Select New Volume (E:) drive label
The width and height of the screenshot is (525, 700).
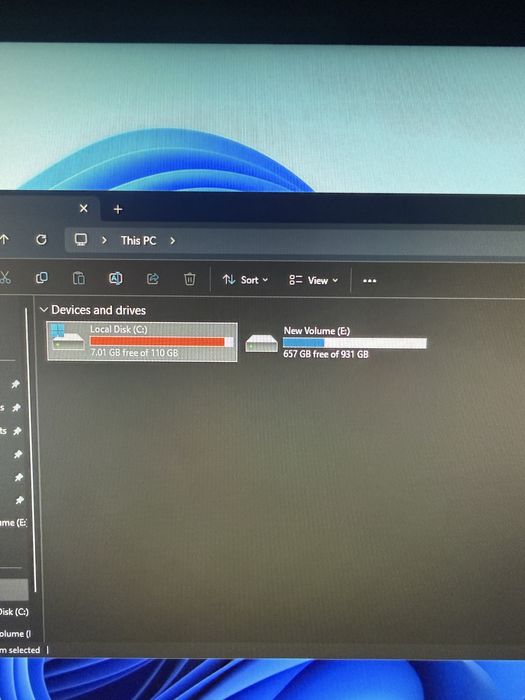click(x=317, y=331)
